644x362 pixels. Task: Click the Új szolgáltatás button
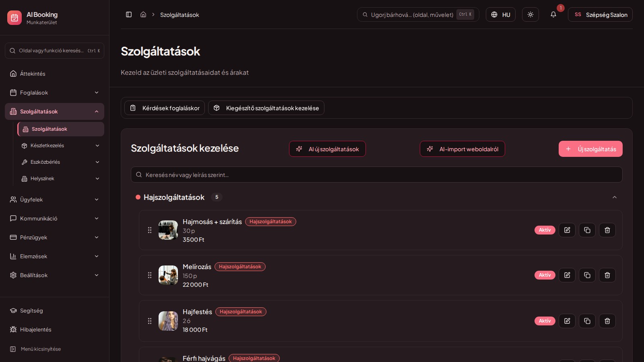click(590, 149)
